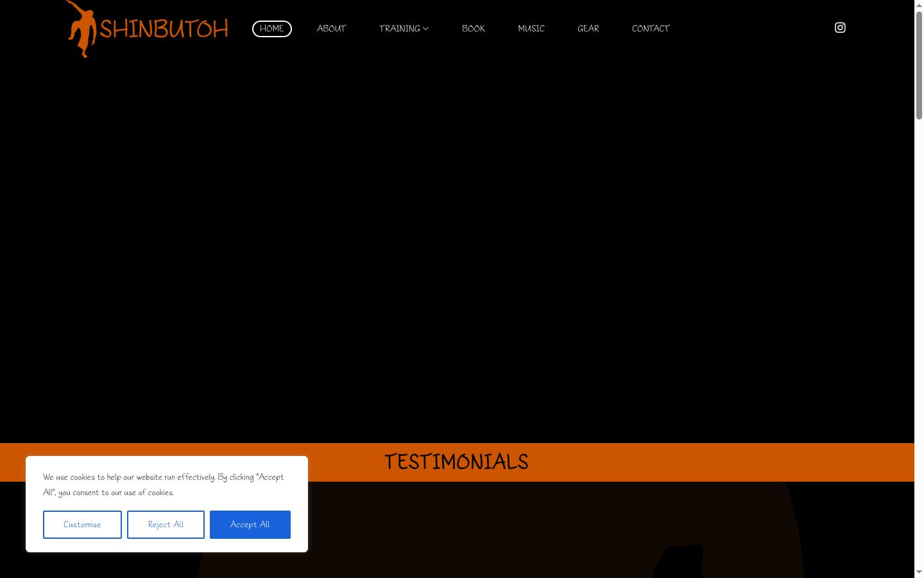Accept all cookies
This screenshot has height=578, width=924.
250,525
